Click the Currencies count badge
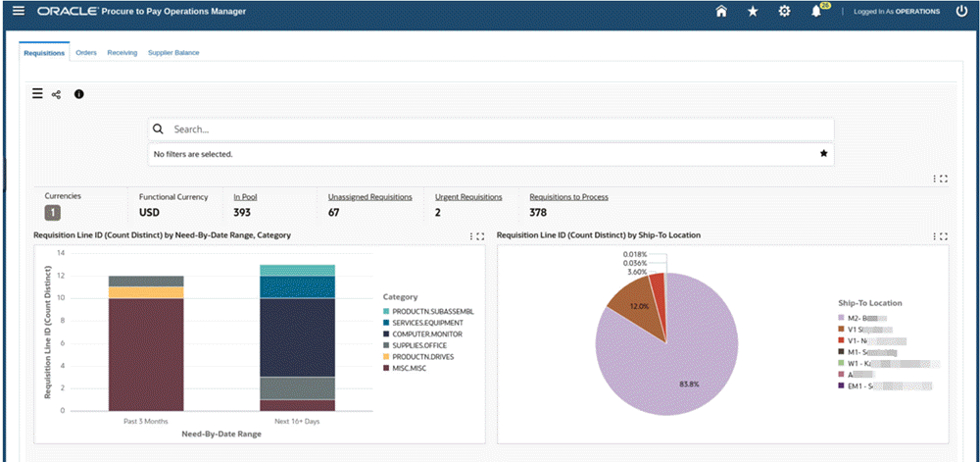This screenshot has width=980, height=462. (53, 213)
